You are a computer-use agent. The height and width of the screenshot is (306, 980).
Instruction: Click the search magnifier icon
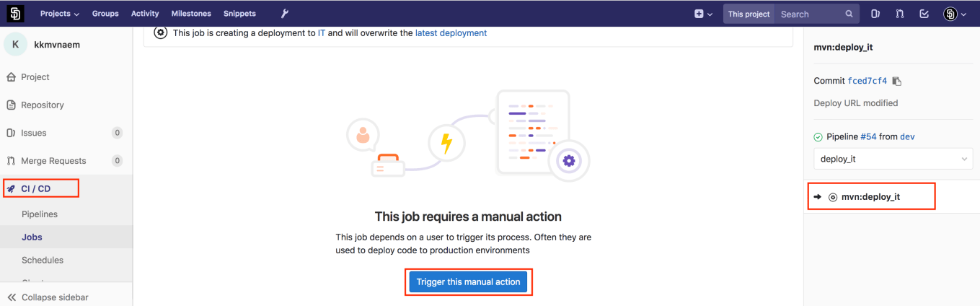849,14
